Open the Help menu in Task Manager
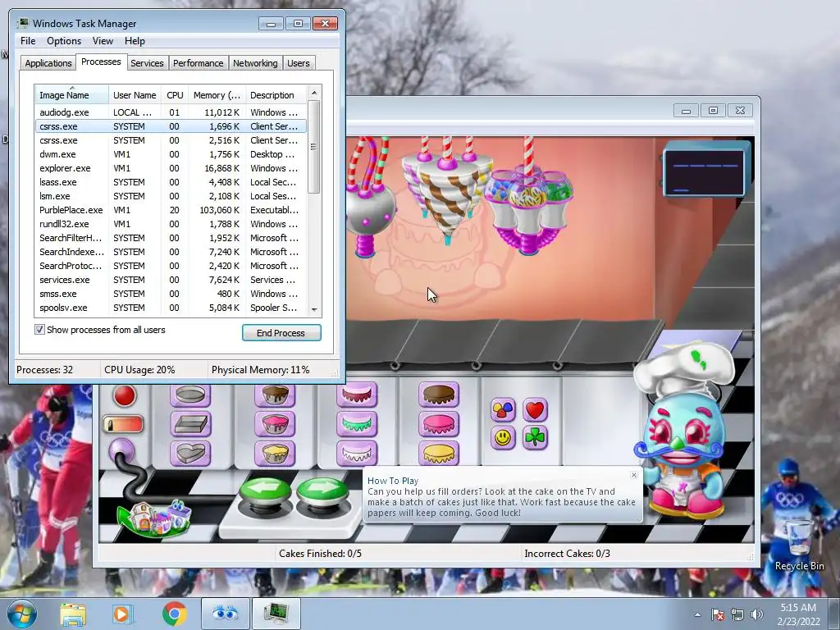Viewport: 840px width, 630px height. tap(135, 41)
